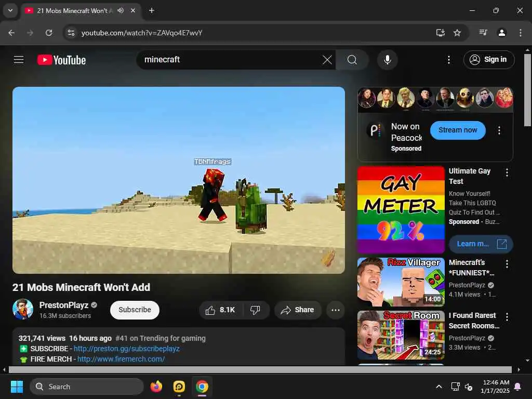This screenshot has width=532, height=399.
Task: Open the PrestonPlayz channel name link
Action: tap(64, 305)
